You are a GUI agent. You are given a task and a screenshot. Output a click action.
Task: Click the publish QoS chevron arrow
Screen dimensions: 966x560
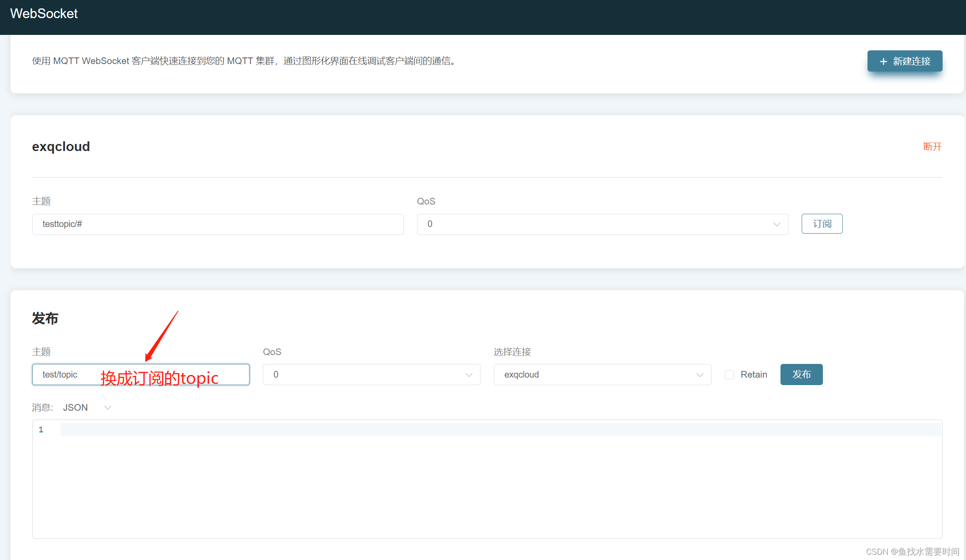(x=469, y=375)
